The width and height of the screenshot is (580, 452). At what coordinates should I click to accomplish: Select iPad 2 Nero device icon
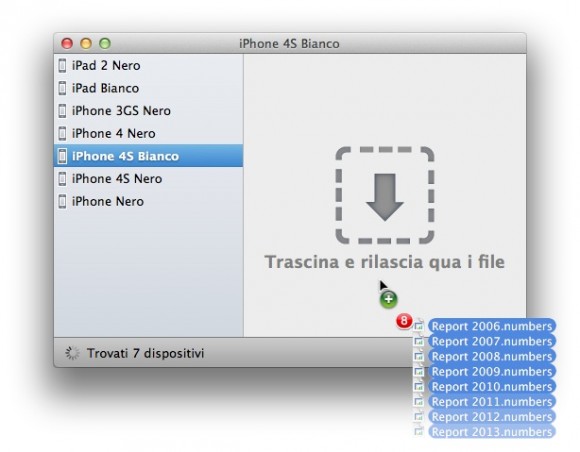[63, 65]
